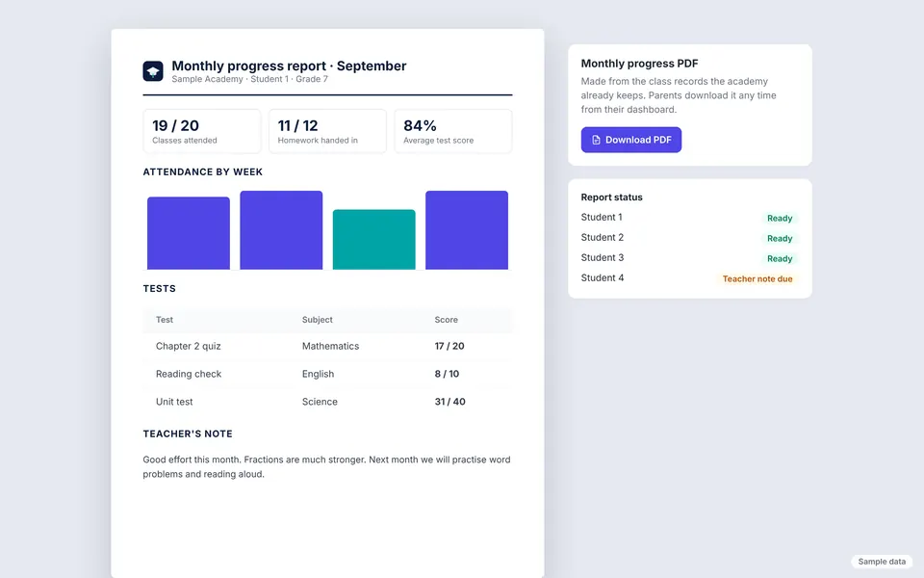The height and width of the screenshot is (578, 924).
Task: Select 'Student 4' in Report status
Action: tap(603, 277)
